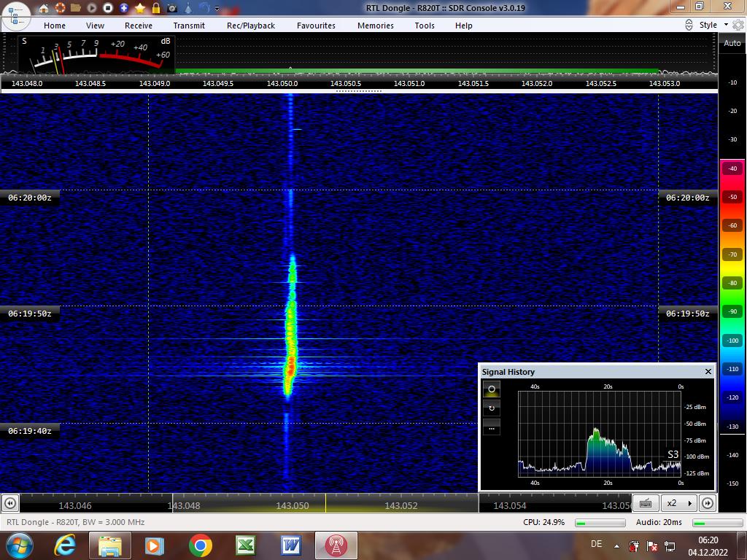Open the View ribbon tab
This screenshot has width=747, height=560.
point(95,26)
